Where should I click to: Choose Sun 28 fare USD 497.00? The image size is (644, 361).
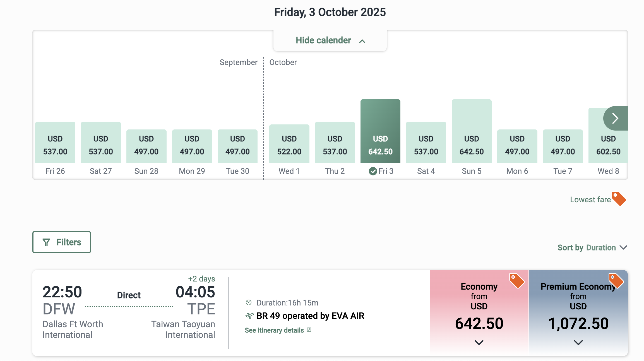(146, 146)
